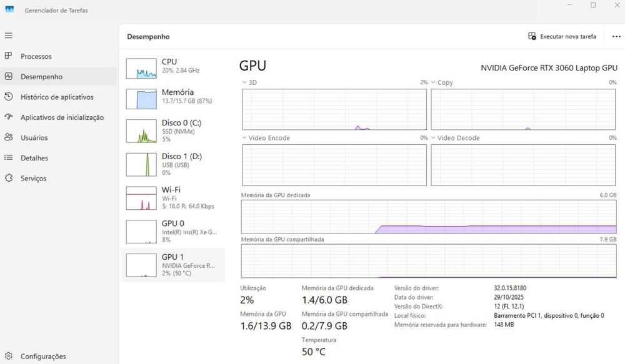Open Aplicativos de inicialização icon
625x364 pixels.
point(8,117)
